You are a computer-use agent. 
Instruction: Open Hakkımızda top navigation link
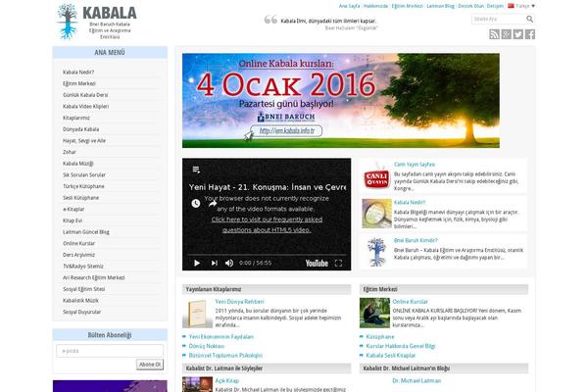(375, 6)
